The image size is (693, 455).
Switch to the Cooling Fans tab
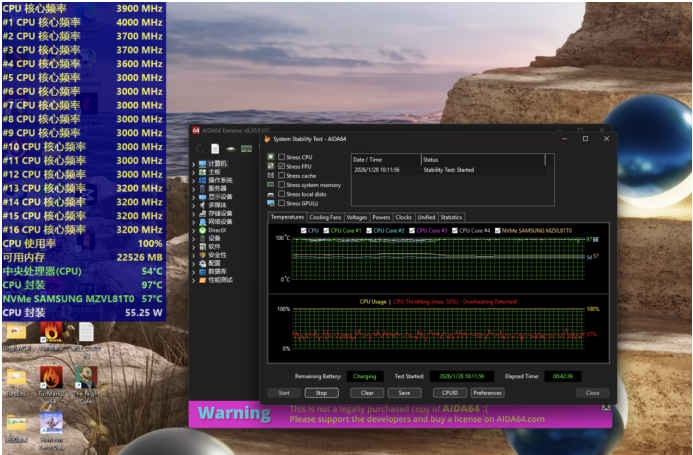pos(325,217)
